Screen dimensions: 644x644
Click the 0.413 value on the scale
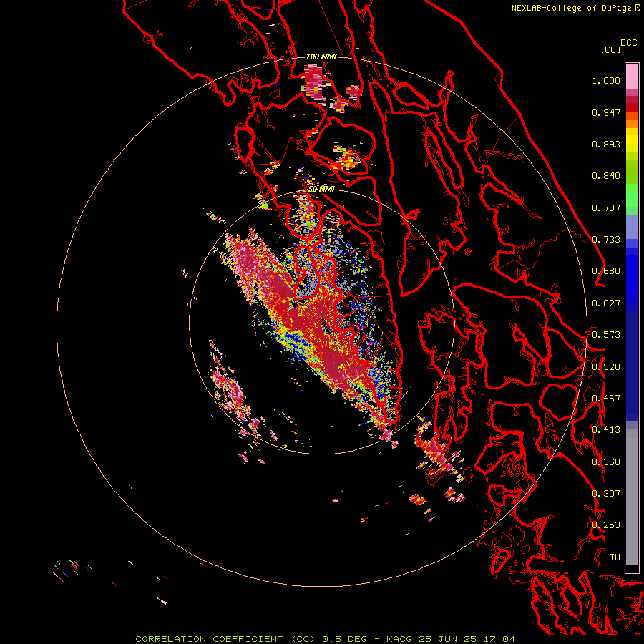[606, 430]
